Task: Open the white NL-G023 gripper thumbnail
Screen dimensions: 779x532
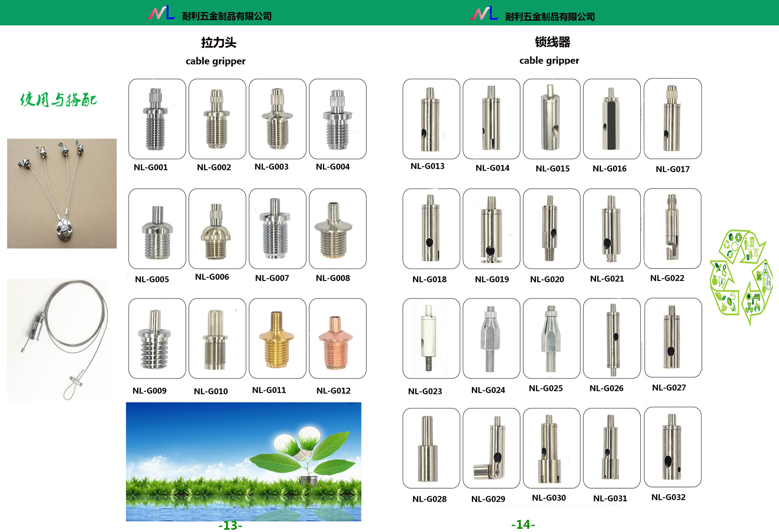Action: [x=431, y=338]
